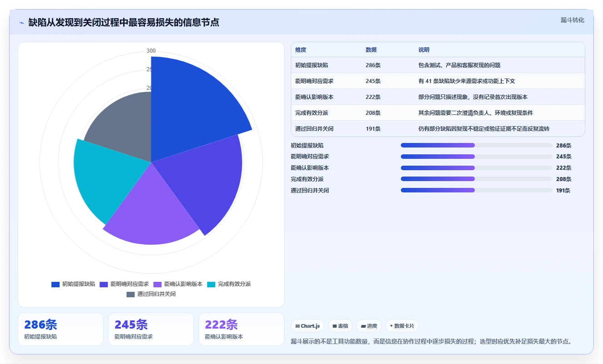Click the 维度 column header in the table

(301, 50)
